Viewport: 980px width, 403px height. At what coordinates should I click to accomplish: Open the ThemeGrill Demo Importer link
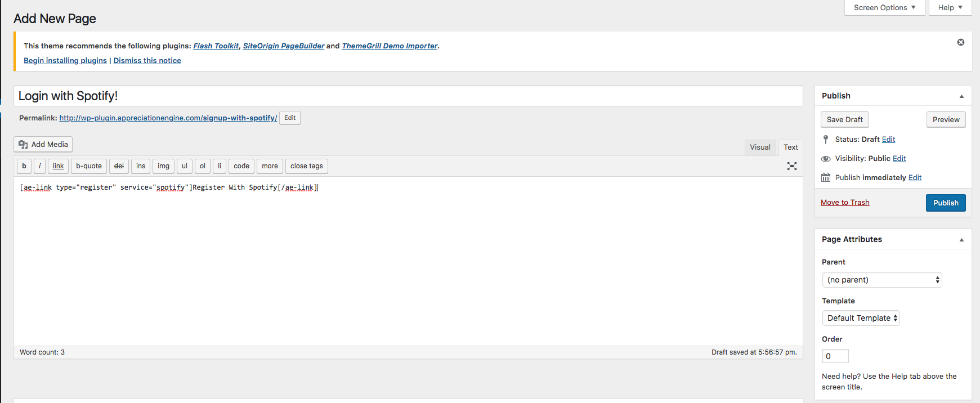pos(390,46)
